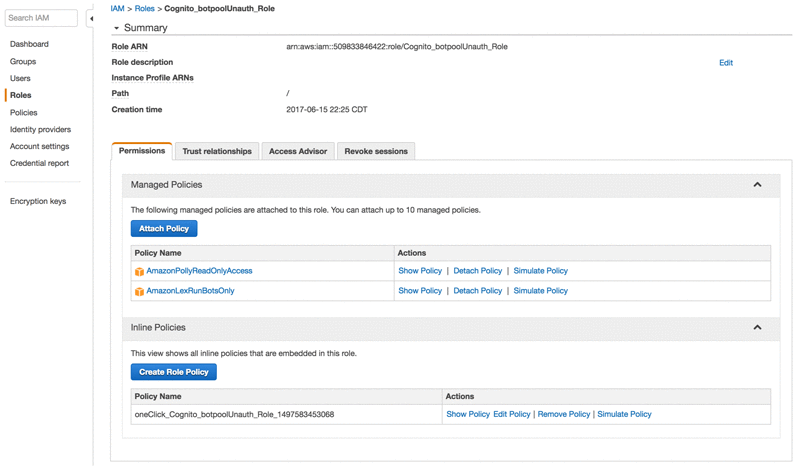The image size is (800, 466).
Task: Click the Attach Policy button
Action: pyautogui.click(x=164, y=229)
